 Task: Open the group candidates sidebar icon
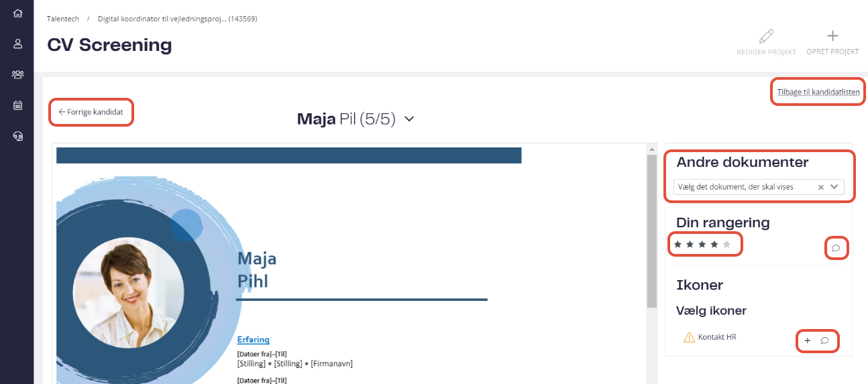pyautogui.click(x=17, y=74)
